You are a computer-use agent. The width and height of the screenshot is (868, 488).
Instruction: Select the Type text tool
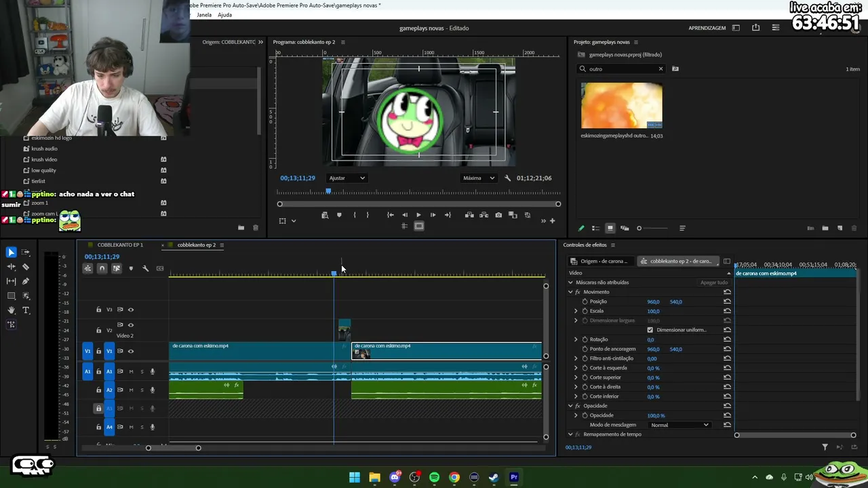26,310
